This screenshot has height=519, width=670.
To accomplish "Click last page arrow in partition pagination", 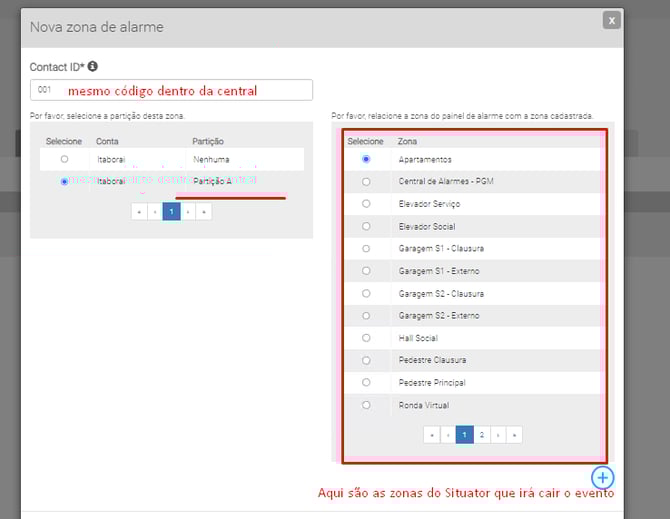I will 204,212.
